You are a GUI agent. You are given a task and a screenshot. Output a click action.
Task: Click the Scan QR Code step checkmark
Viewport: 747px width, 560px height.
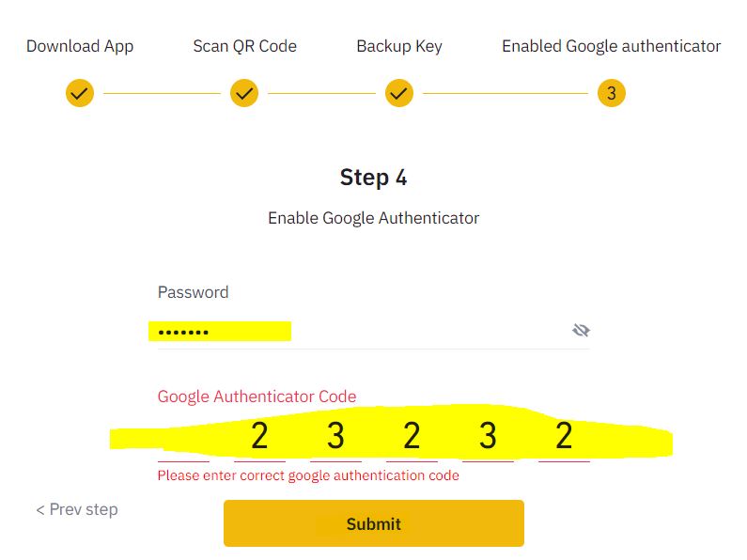[x=244, y=93]
